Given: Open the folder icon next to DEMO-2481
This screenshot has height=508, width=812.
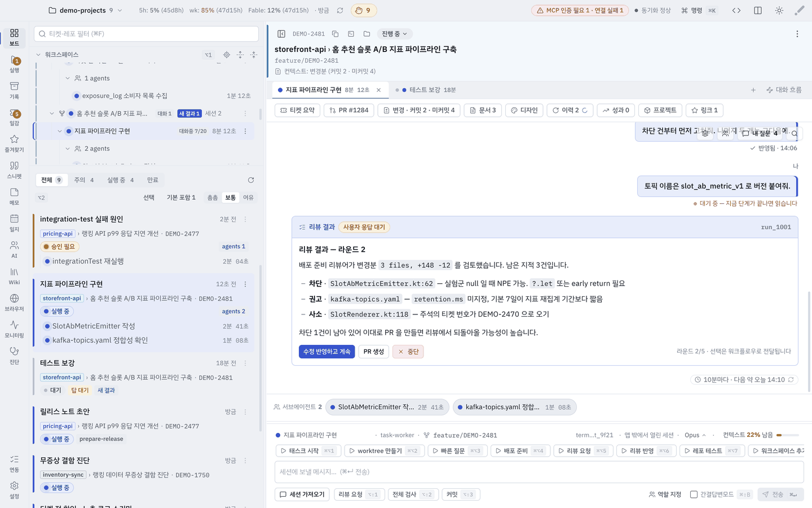Looking at the screenshot, I should click(367, 34).
